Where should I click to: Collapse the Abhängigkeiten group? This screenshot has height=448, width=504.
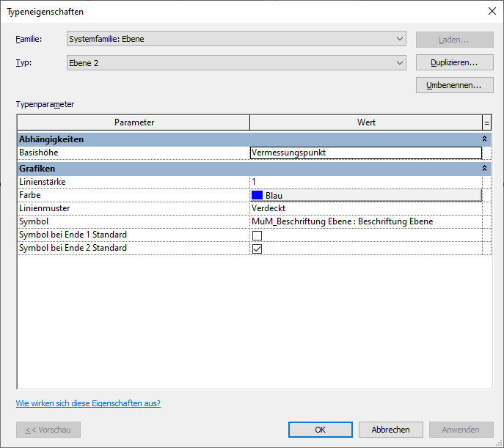pyautogui.click(x=484, y=139)
